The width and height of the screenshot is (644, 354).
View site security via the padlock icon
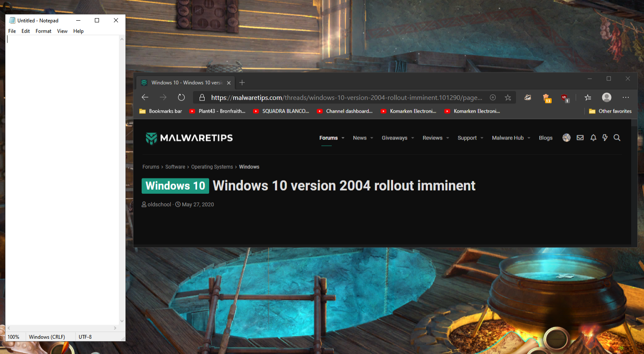(202, 97)
